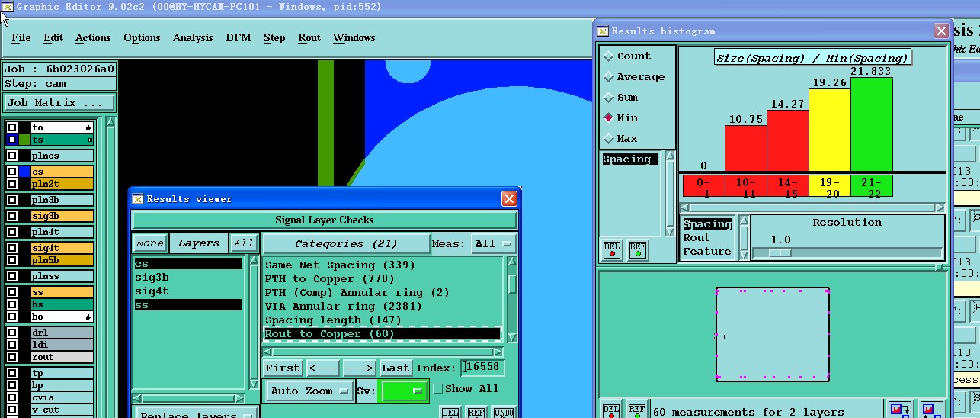
Task: Open the Analysis menu
Action: pos(193,38)
